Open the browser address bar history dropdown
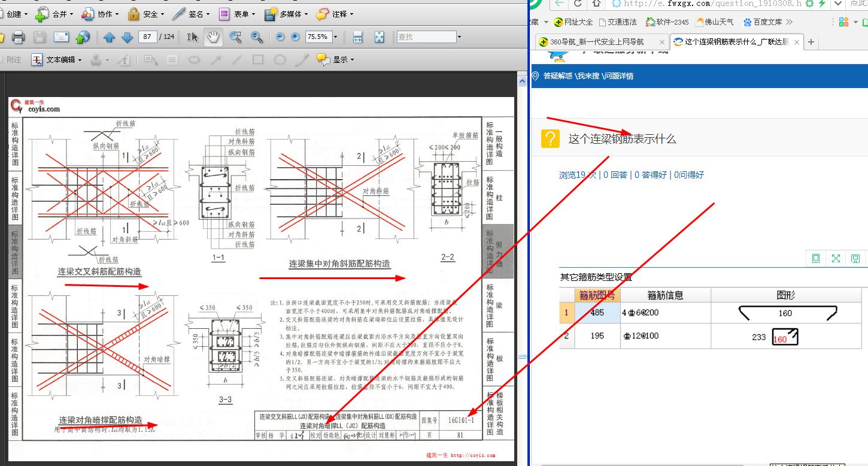Image resolution: width=868 pixels, height=466 pixels. [838, 4]
